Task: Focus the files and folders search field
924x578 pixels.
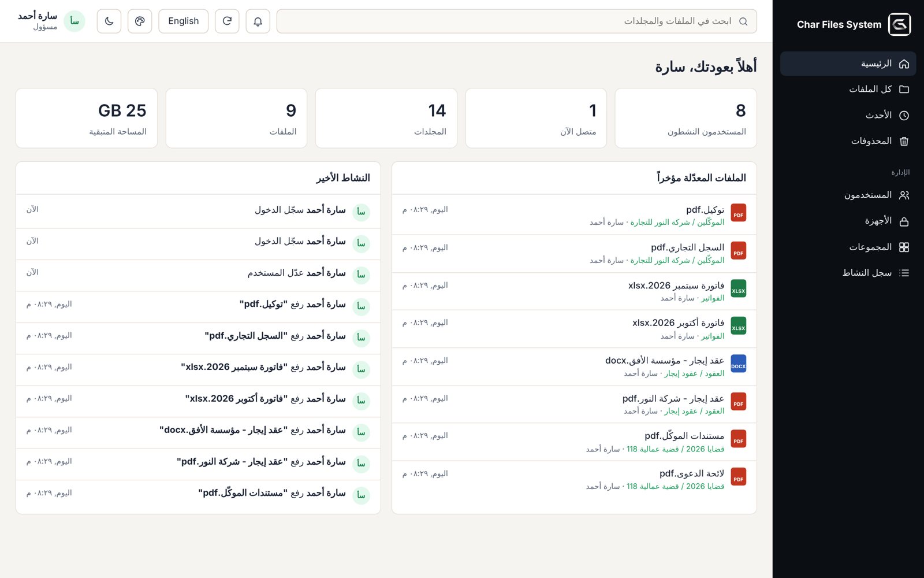Action: pyautogui.click(x=517, y=21)
